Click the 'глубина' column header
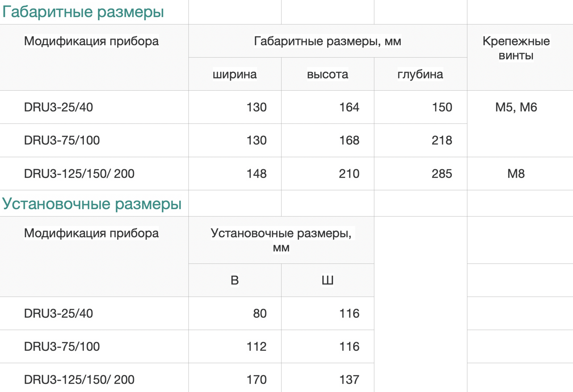This screenshot has height=392, width=573. [420, 74]
